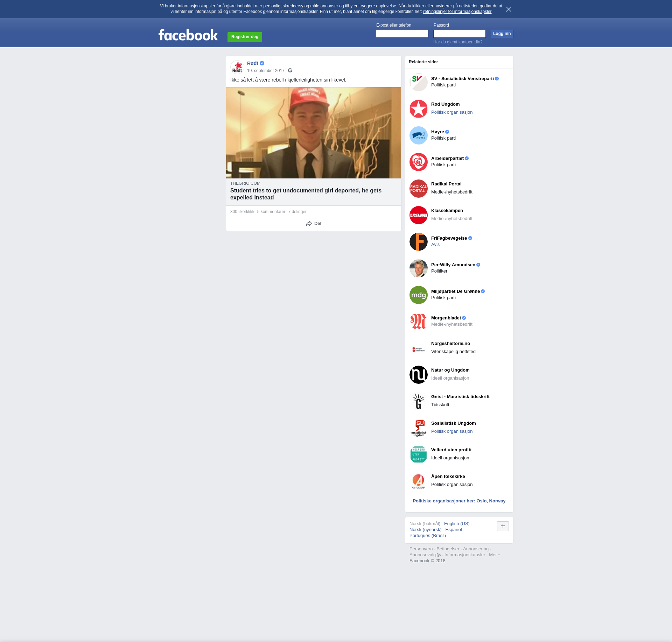The width and height of the screenshot is (672, 642).
Task: Click into the Passord field
Action: [x=459, y=34]
